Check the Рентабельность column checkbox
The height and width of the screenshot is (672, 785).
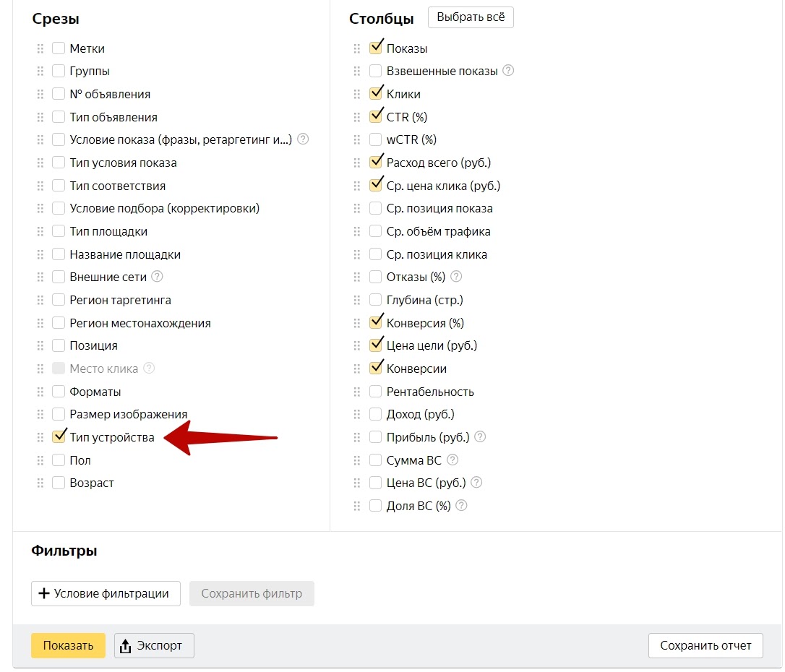375,392
